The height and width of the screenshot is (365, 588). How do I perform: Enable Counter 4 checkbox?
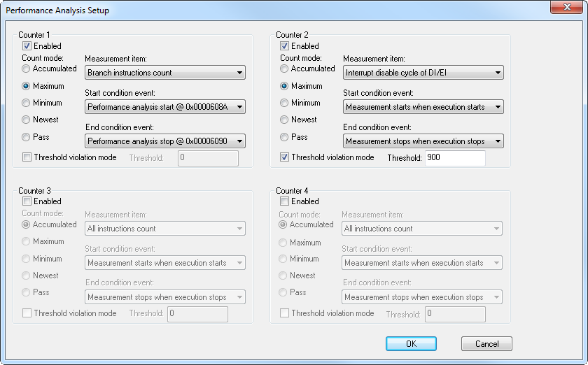tap(284, 202)
